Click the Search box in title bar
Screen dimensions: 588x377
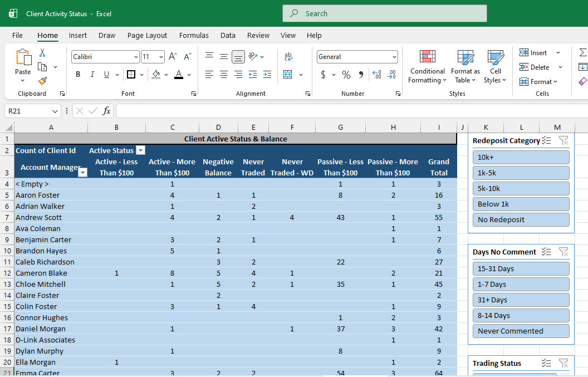click(385, 13)
